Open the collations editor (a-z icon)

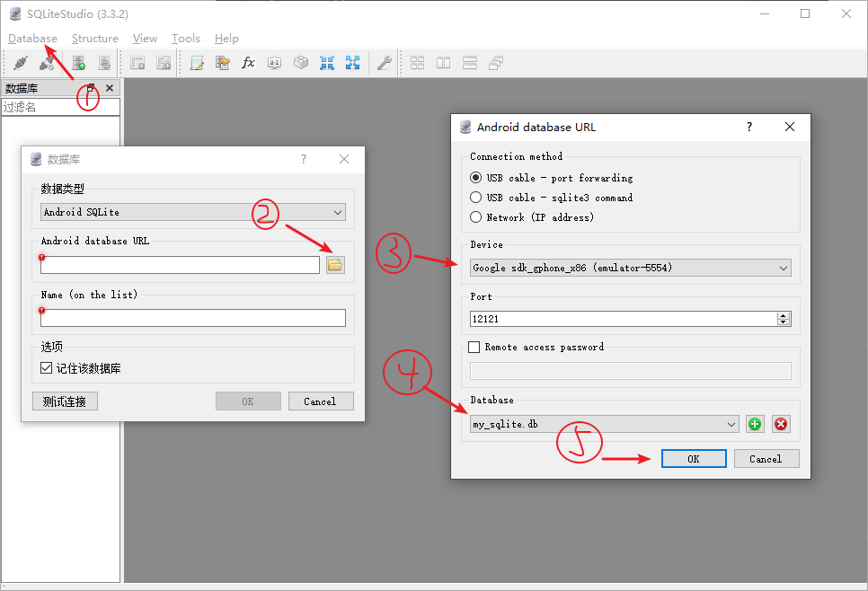[x=274, y=63]
